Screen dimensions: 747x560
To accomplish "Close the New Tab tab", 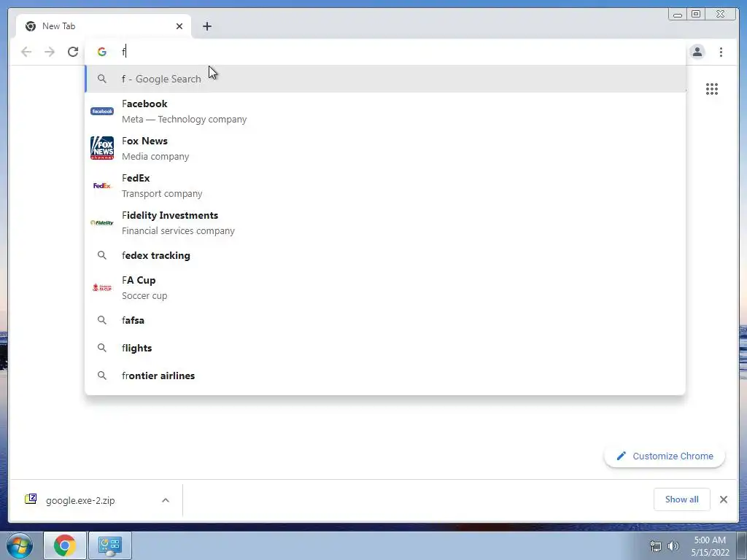I will pyautogui.click(x=179, y=26).
